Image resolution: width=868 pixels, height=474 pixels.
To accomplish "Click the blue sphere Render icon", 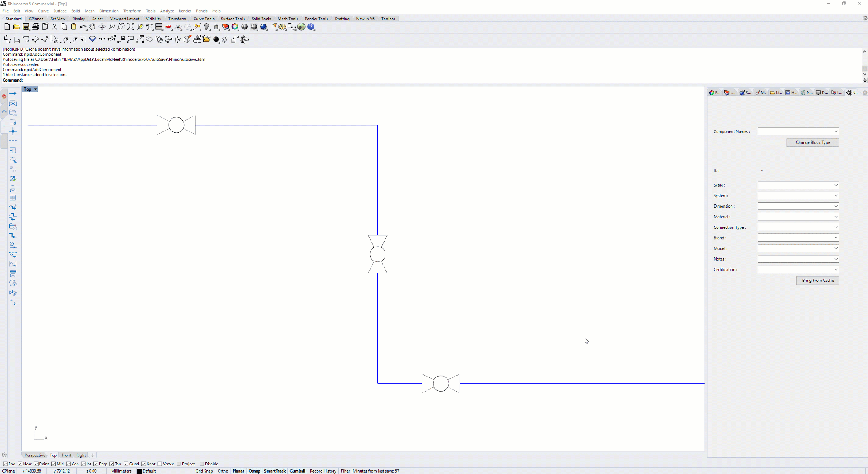I will tap(263, 27).
